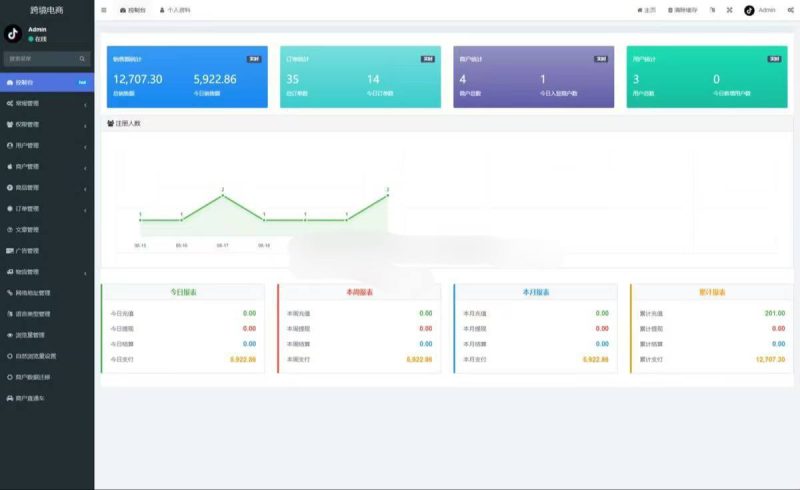Viewport: 800px width, 490px height.
Task: Expand 常规管理 submenu in the sidebar
Action: (x=47, y=103)
